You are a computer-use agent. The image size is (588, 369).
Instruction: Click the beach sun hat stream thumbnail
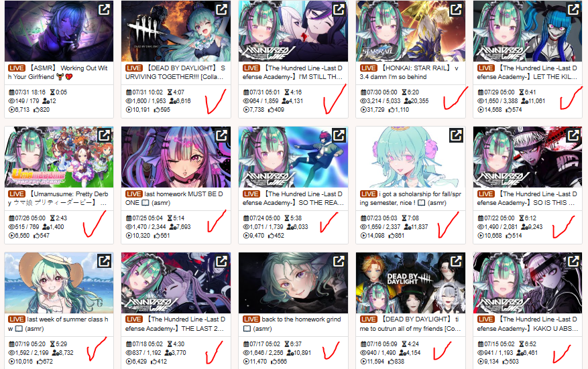(x=59, y=283)
